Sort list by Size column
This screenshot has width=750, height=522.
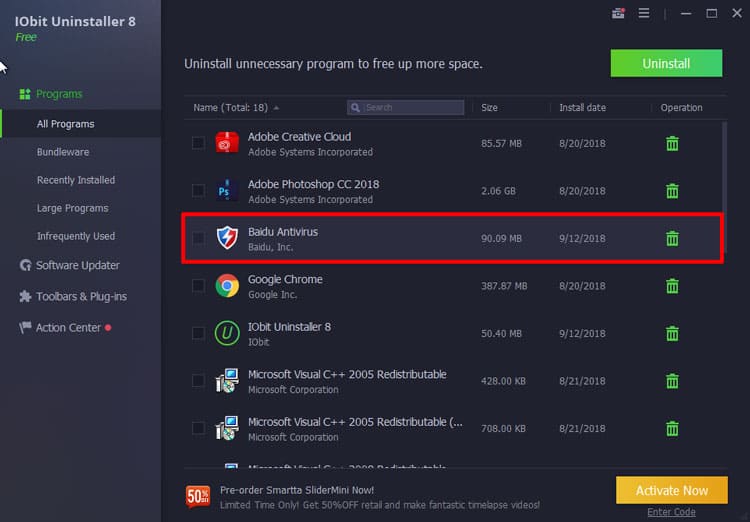click(489, 108)
